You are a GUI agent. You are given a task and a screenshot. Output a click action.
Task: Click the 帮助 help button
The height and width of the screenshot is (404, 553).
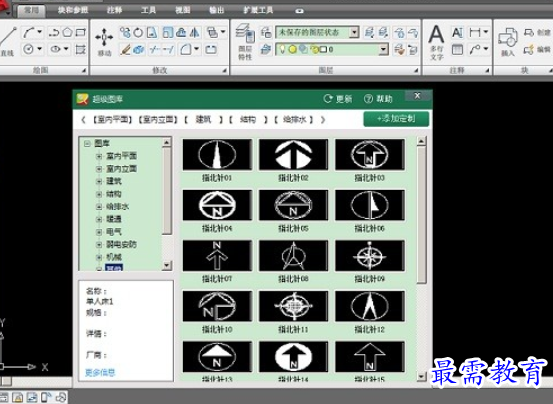click(378, 99)
